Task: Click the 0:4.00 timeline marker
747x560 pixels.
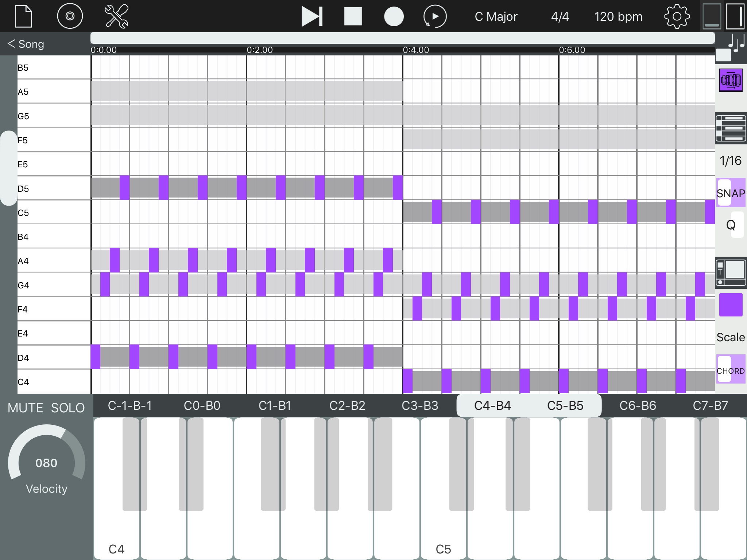Action: [x=416, y=50]
